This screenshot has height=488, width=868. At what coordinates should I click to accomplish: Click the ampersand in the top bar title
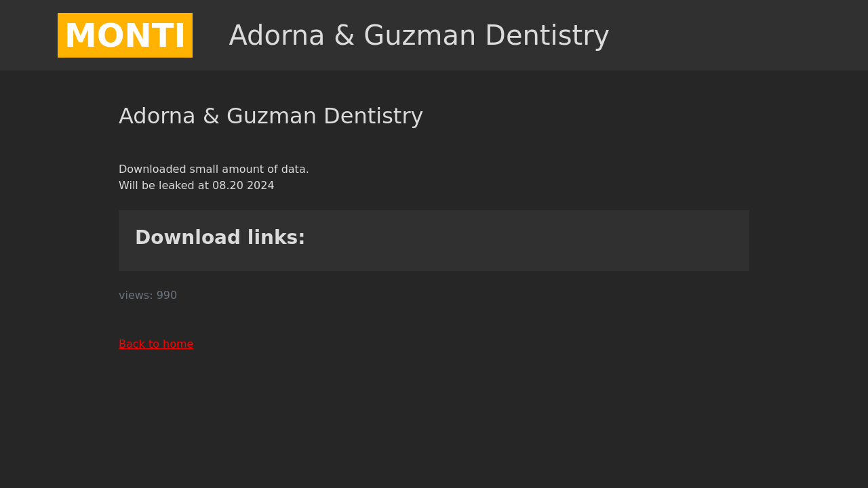point(344,35)
